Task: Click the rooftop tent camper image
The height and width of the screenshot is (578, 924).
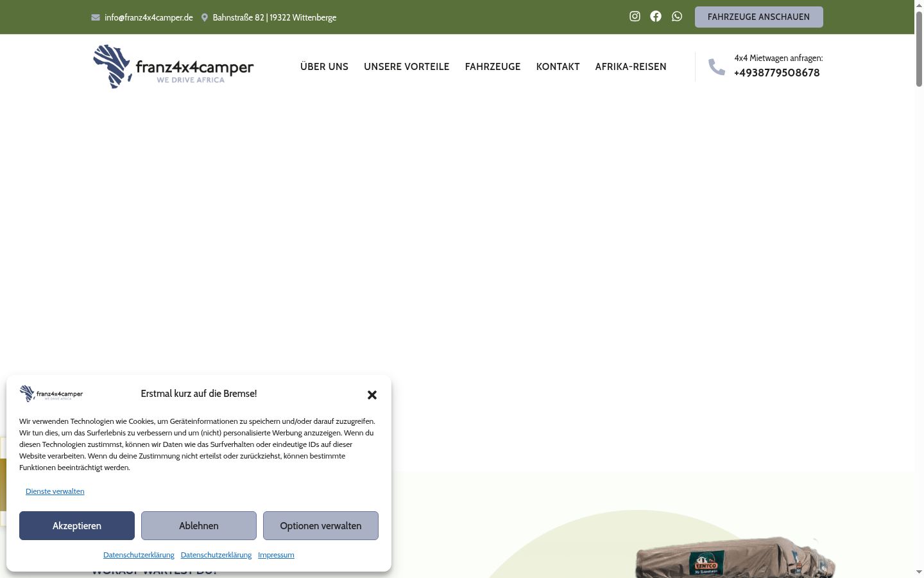Action: tap(735, 556)
